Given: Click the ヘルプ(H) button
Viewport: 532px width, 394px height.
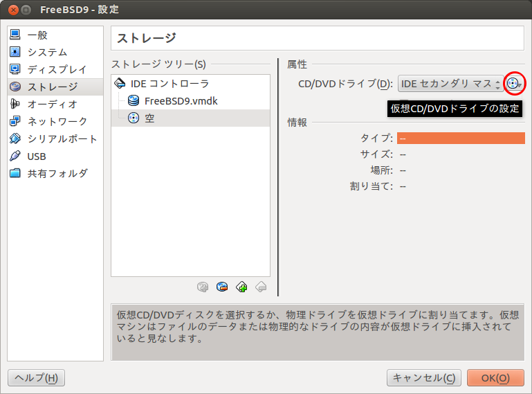Looking at the screenshot, I should (36, 377).
